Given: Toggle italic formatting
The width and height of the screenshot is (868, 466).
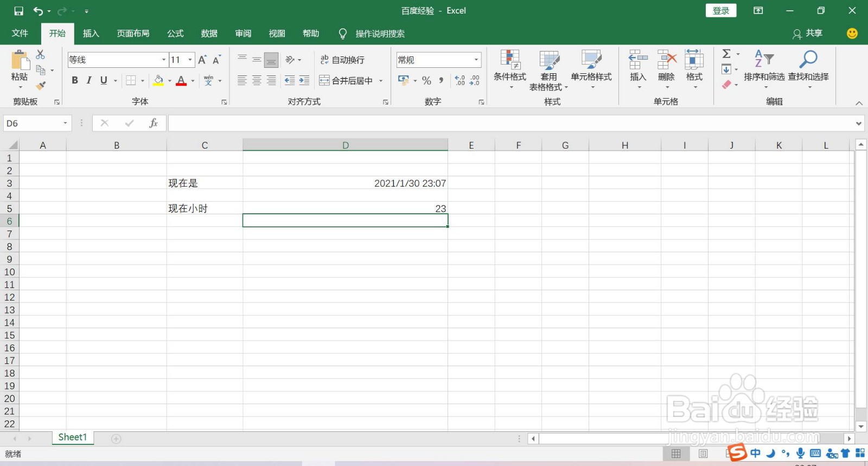Looking at the screenshot, I should 89,80.
